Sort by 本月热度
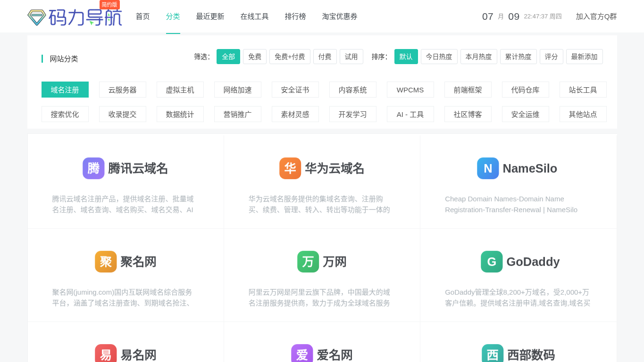Viewport: 644px width, 362px height. [x=479, y=57]
